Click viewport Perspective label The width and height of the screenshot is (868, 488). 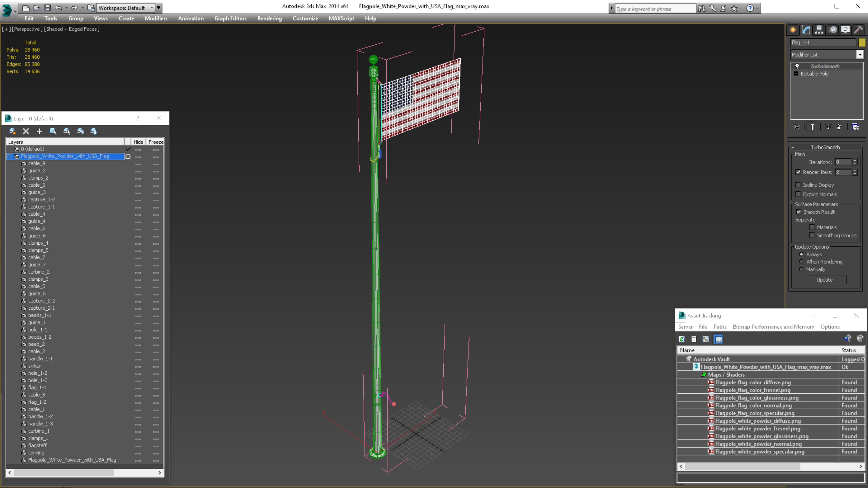[27, 29]
